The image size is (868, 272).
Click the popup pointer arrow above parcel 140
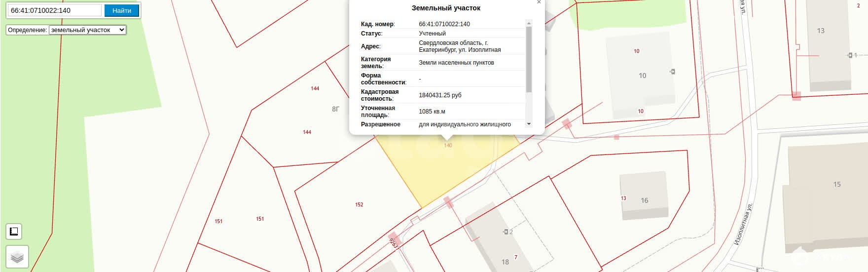(447, 138)
